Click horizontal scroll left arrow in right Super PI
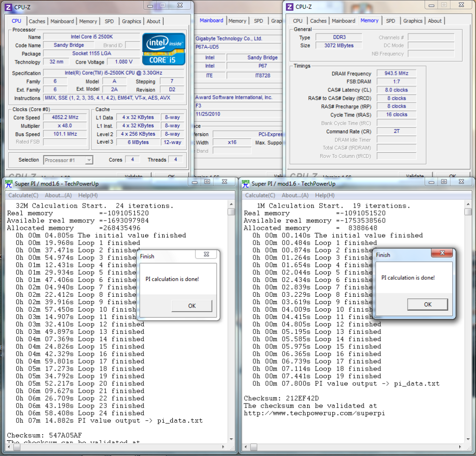 click(246, 447)
